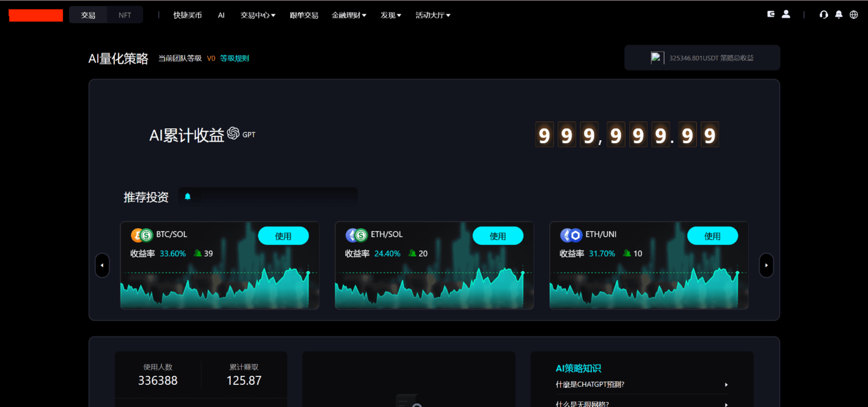This screenshot has width=868, height=407.
Task: Click the right carousel arrow for strategies
Action: click(767, 265)
